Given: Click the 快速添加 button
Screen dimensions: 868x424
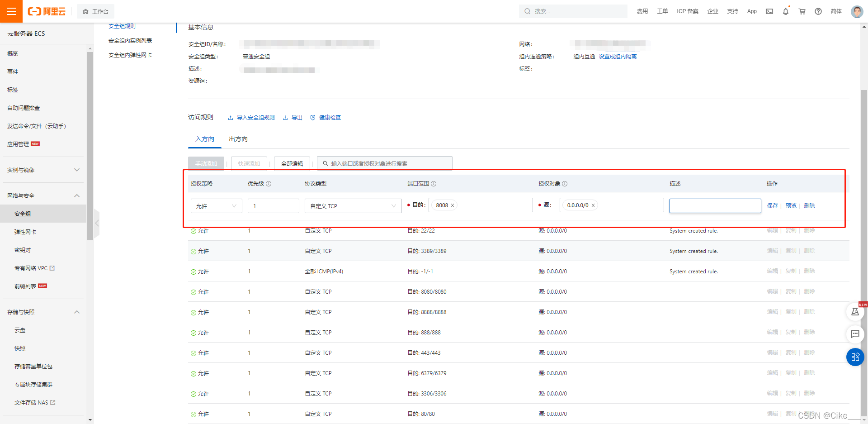Looking at the screenshot, I should [249, 163].
